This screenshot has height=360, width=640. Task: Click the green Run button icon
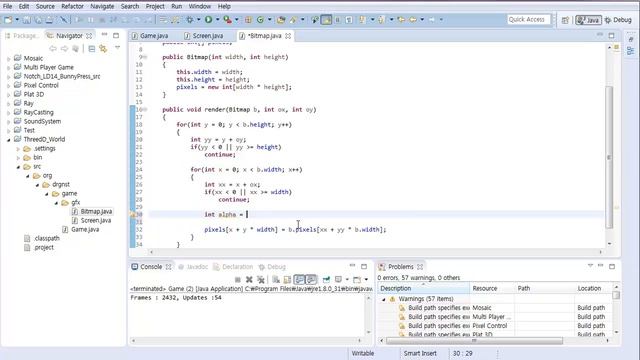(x=209, y=20)
